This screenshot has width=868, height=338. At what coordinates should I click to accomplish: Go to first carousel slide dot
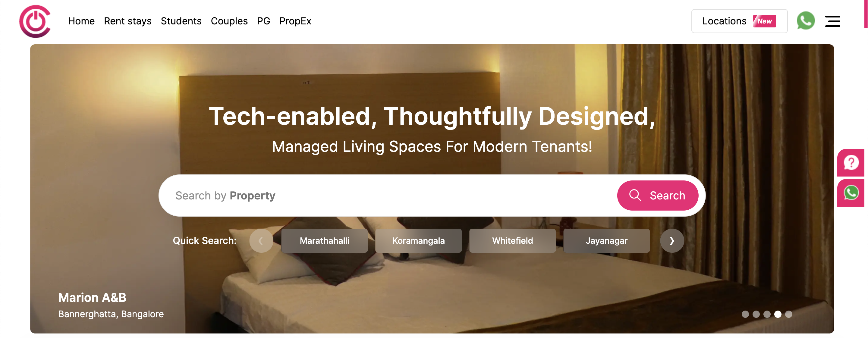(x=745, y=314)
